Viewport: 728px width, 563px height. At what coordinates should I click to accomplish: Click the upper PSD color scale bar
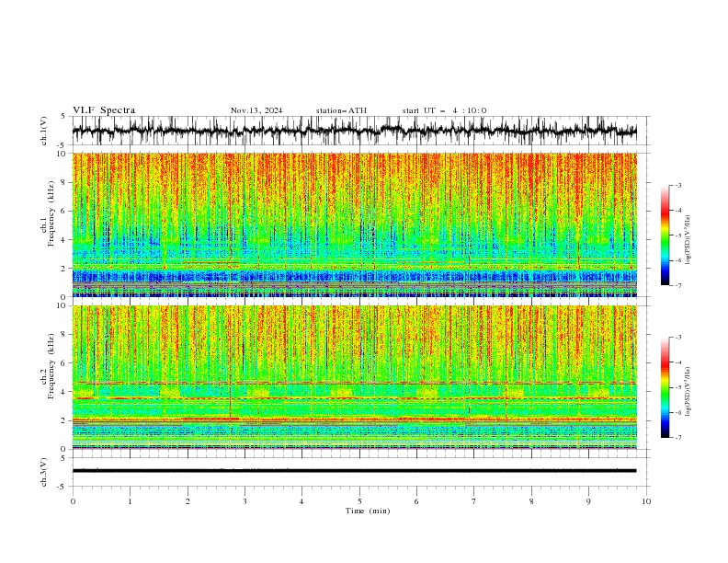665,236
